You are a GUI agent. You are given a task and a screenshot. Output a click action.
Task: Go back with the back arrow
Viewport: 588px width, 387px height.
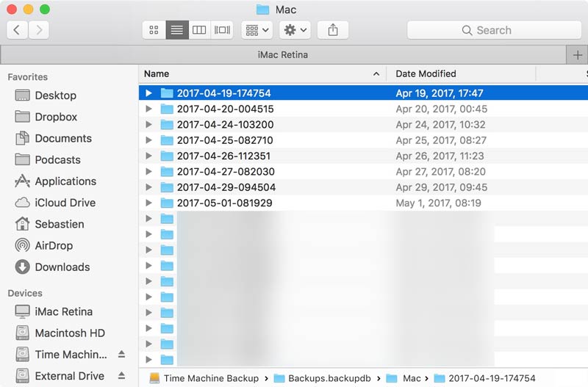[x=17, y=30]
